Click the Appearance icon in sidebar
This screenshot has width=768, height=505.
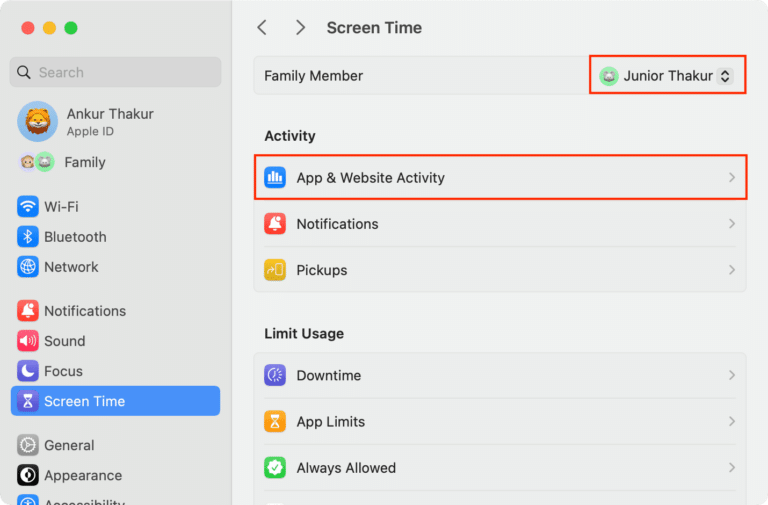[x=28, y=475]
